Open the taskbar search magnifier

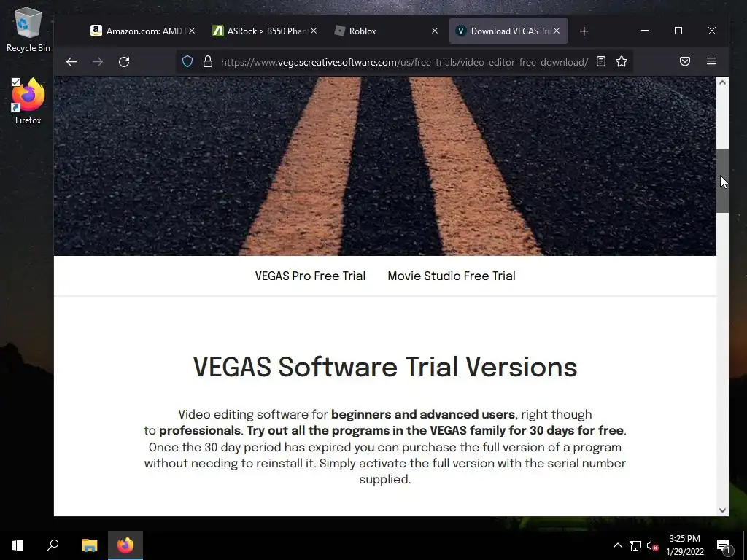[53, 545]
